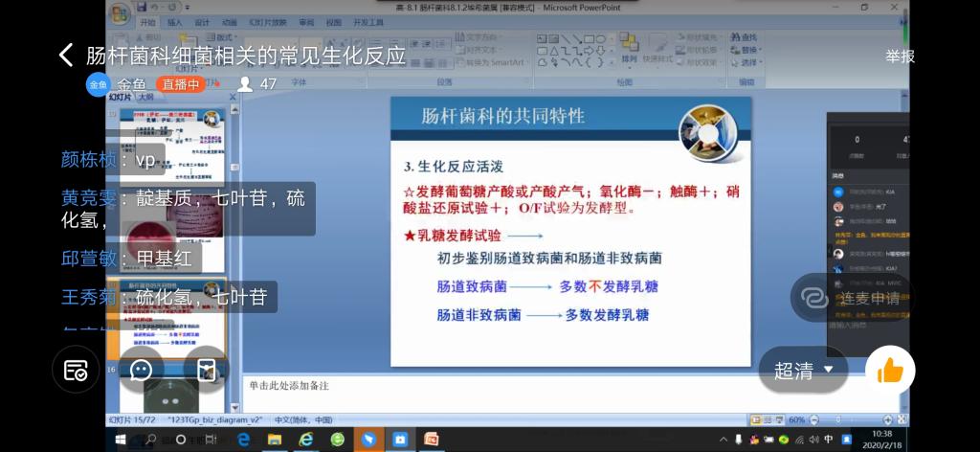This screenshot has width=980, height=452.
Task: Expand the 超清 video quality dropdown
Action: tap(804, 371)
